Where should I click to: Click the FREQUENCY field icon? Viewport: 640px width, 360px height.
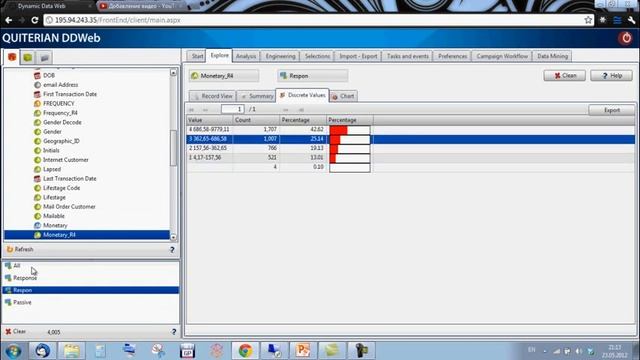(x=37, y=104)
